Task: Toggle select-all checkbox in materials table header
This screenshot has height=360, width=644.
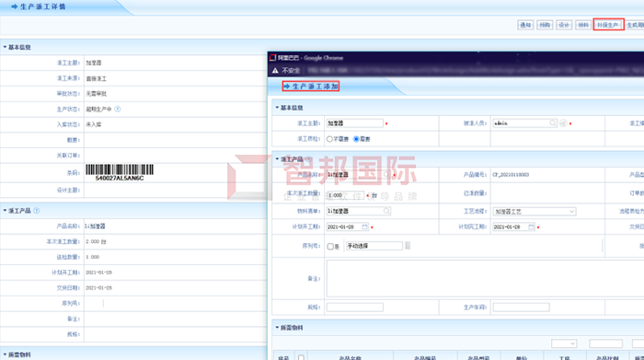Action: (301, 357)
